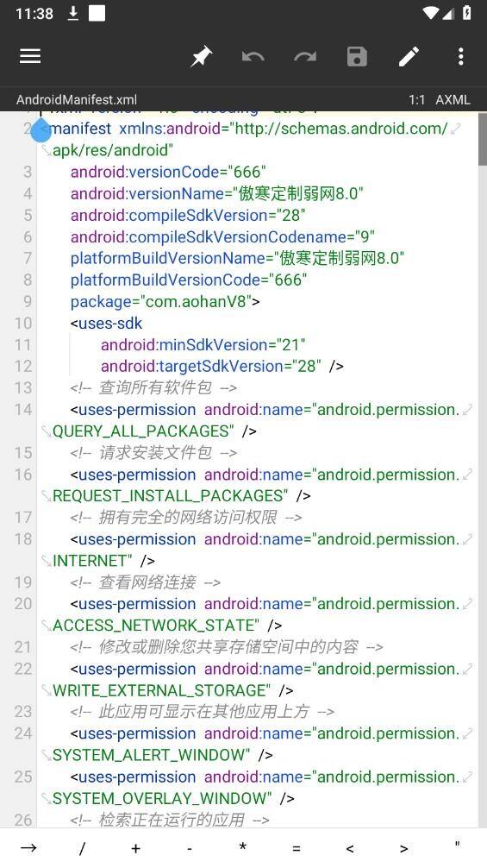
Task: Tap the 1:1 cursor position indicator
Action: click(x=417, y=99)
